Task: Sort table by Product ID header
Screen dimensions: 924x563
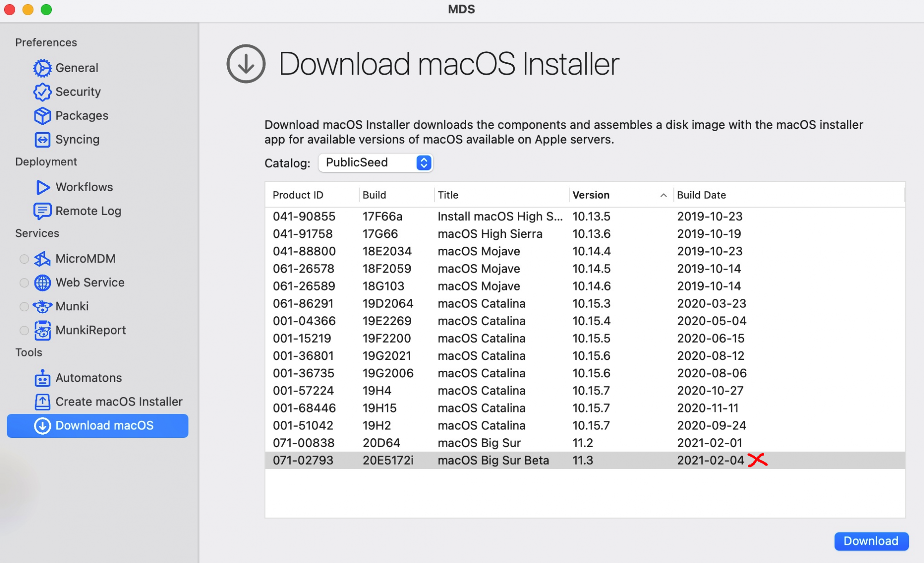Action: point(298,195)
